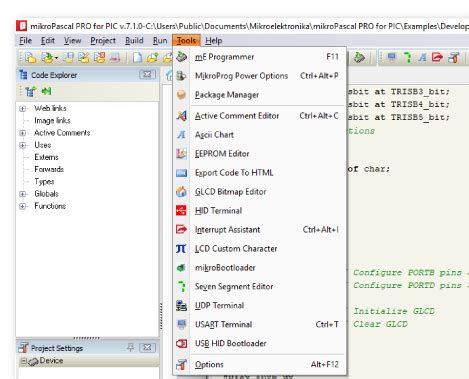Select Image links tree item
This screenshot has width=469, height=379.
click(52, 121)
